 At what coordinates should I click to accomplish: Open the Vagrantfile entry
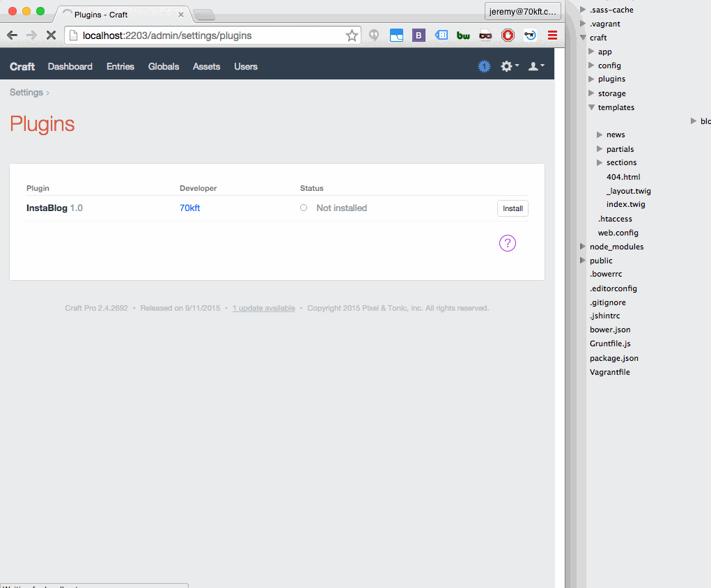point(609,372)
